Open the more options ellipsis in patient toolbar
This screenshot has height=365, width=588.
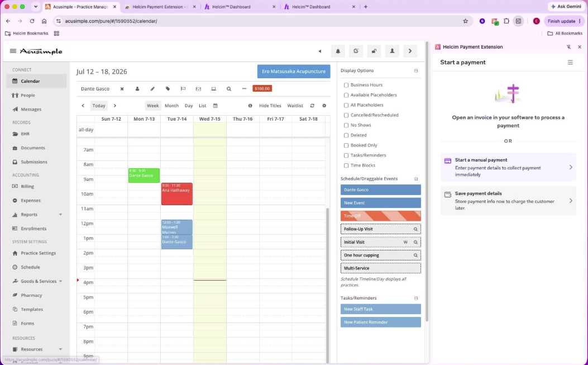click(244, 89)
